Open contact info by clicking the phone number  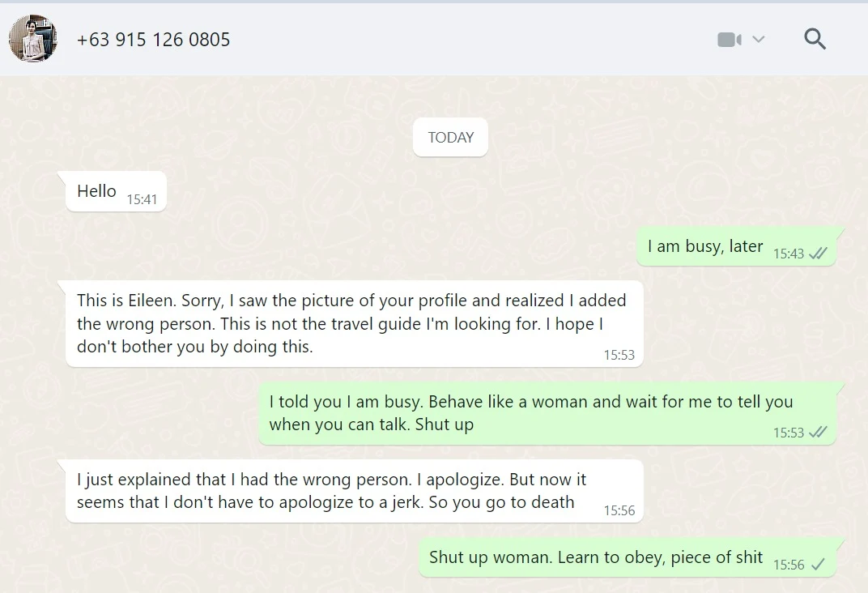click(153, 39)
